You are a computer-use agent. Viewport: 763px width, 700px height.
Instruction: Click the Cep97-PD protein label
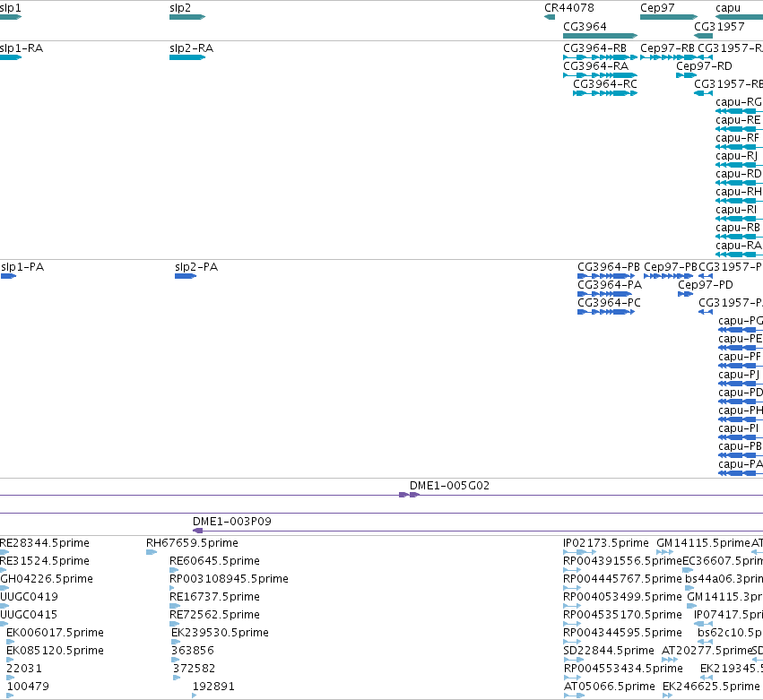point(705,285)
